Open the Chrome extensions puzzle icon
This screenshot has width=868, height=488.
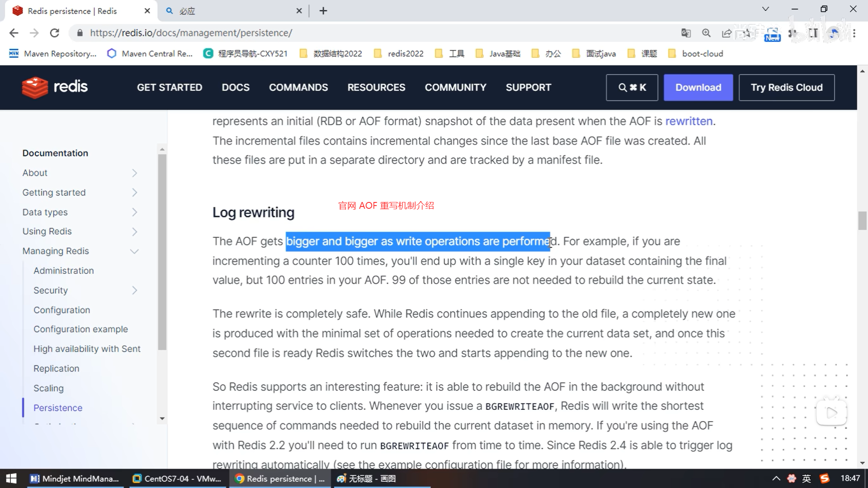click(793, 33)
